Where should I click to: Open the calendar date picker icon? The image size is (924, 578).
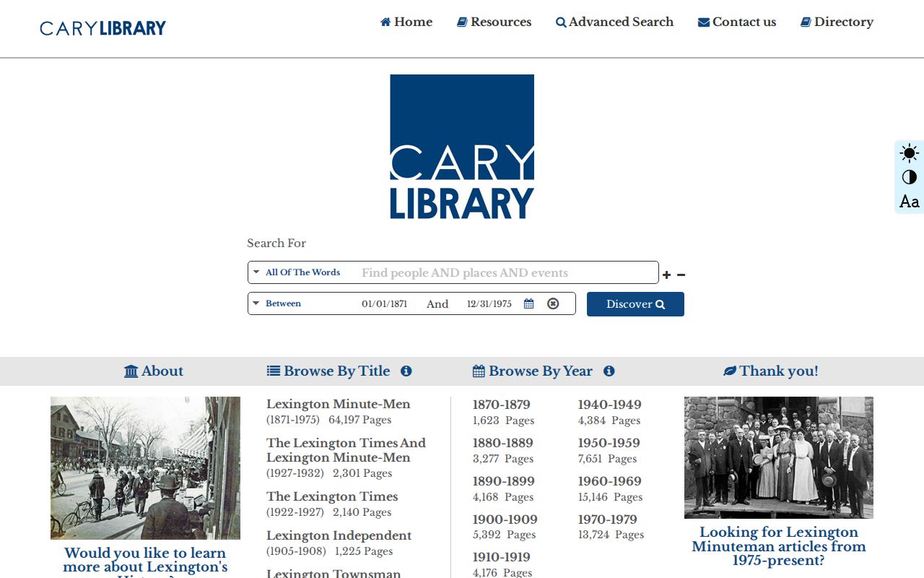tap(529, 303)
